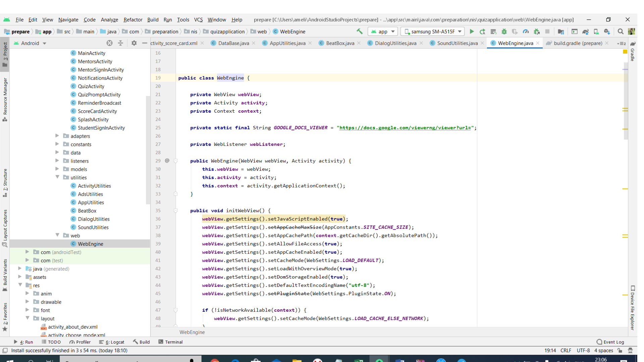Image resolution: width=644 pixels, height=362 pixels.
Task: Click Scroll from Source target icon
Action: point(109,43)
